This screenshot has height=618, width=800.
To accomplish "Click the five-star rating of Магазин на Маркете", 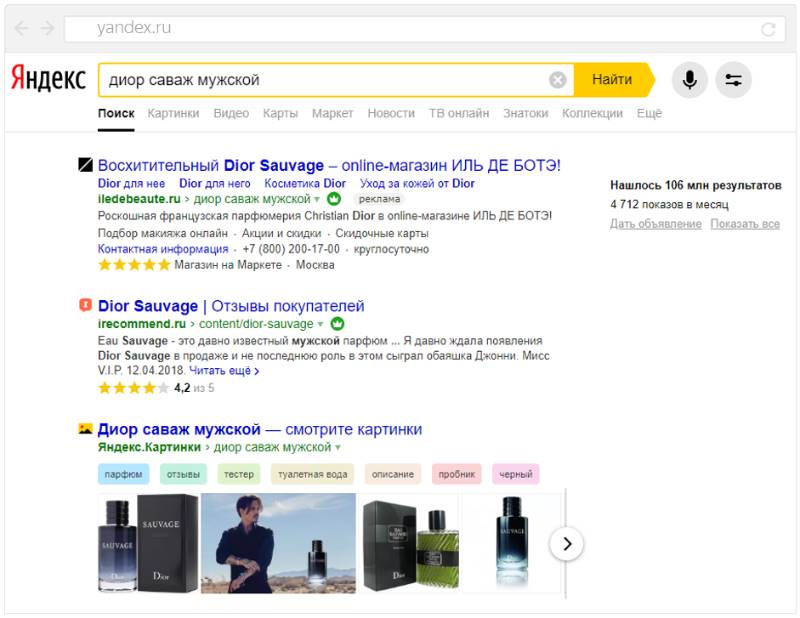I will (x=134, y=265).
